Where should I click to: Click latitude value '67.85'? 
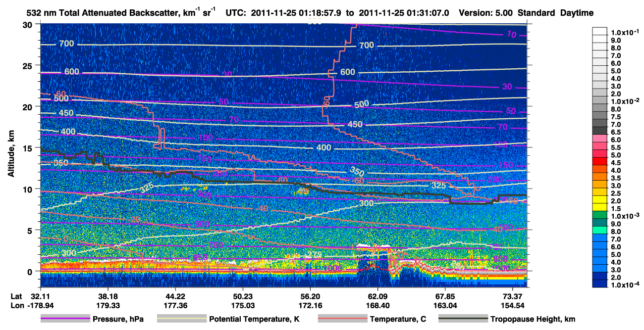[445, 296]
